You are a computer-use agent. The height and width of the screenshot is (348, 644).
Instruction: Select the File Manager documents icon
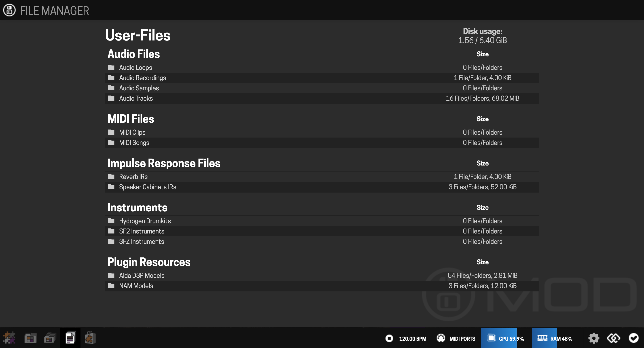[x=70, y=338]
